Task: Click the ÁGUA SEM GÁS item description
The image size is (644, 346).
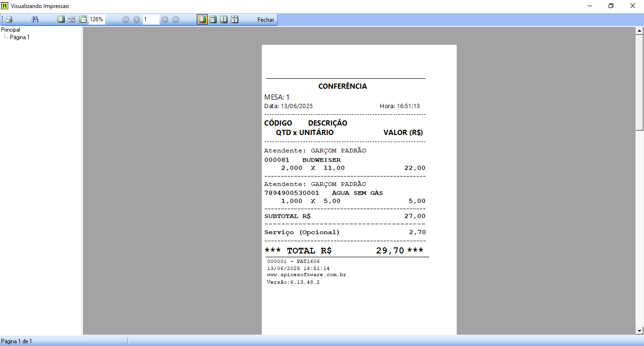Action: (x=358, y=193)
